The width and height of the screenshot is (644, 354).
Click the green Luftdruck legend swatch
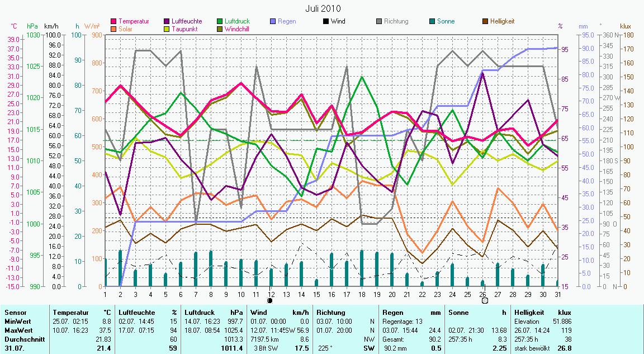pyautogui.click(x=220, y=22)
